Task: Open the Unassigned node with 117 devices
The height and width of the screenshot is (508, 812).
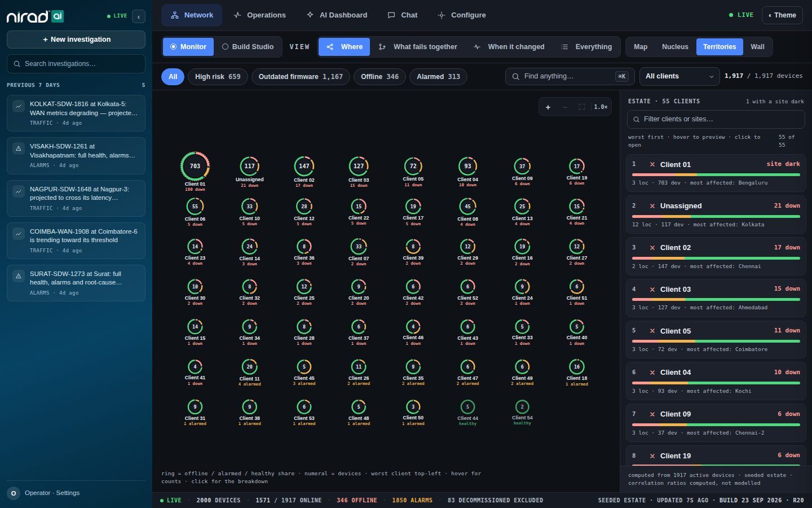Action: coord(249,167)
